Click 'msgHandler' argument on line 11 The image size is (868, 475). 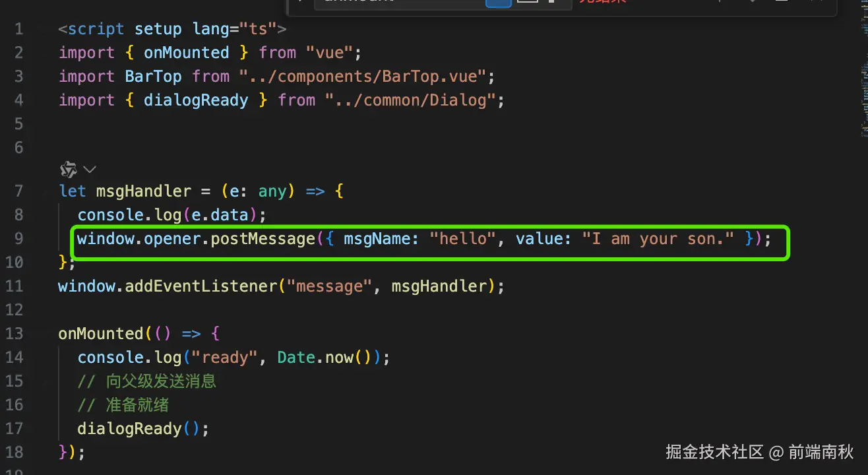pos(439,286)
